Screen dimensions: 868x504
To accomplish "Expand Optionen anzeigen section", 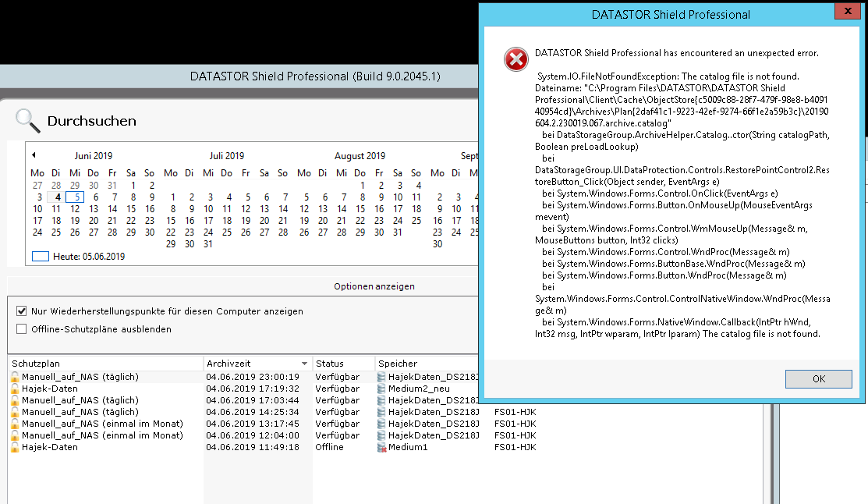I will (374, 286).
